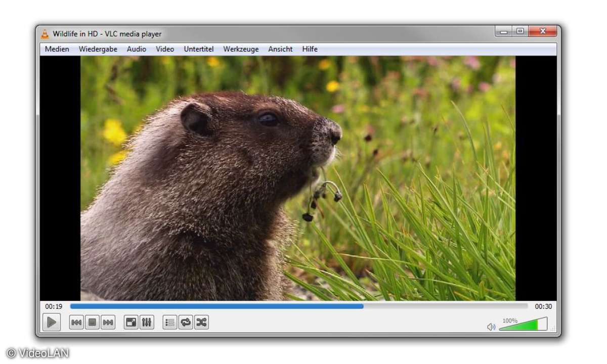Toggle fullscreen video mode
This screenshot has width=607, height=364.
pyautogui.click(x=131, y=323)
